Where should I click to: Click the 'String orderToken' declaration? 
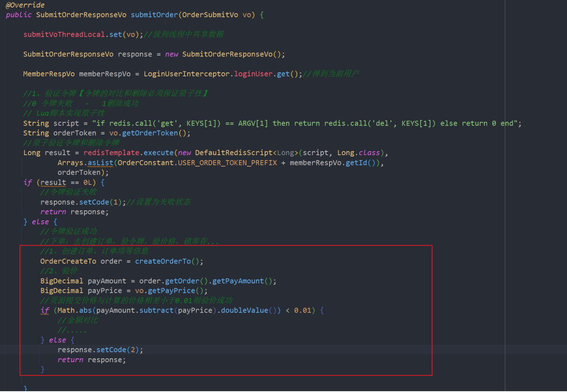coord(60,133)
